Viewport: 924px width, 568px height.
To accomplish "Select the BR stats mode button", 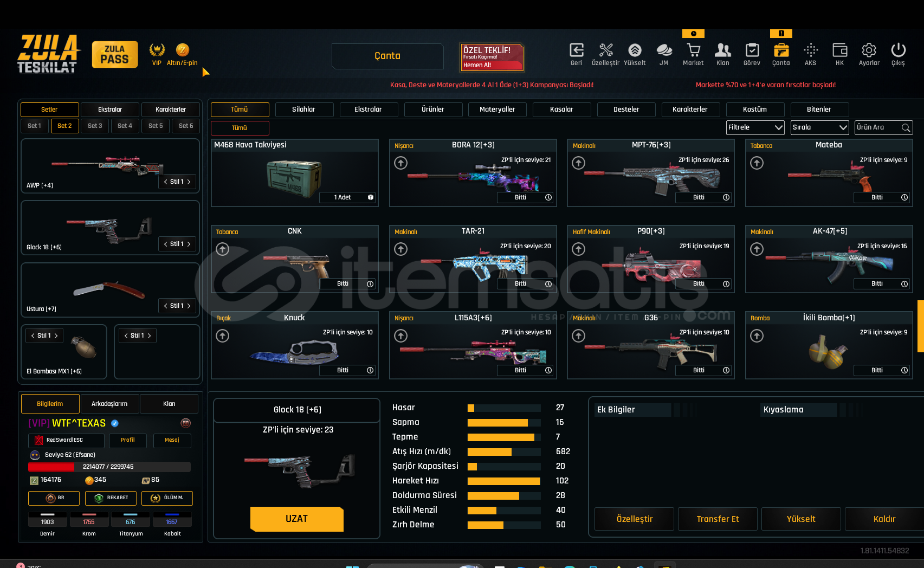I will (54, 498).
